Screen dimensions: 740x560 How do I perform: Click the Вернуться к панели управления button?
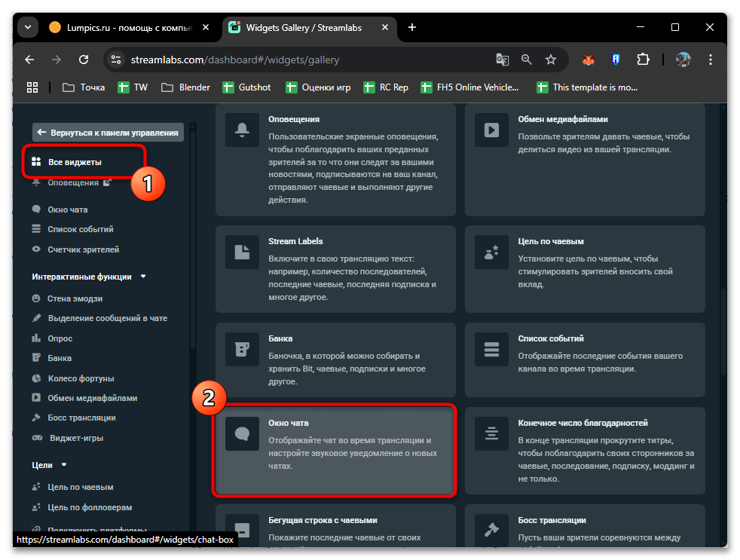pos(108,133)
